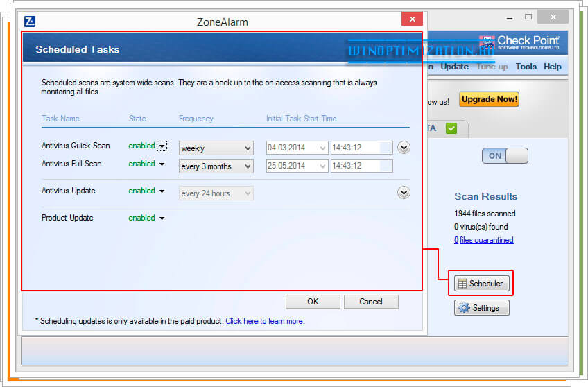Open the files quarantined link
The image size is (588, 387).
tap(484, 240)
